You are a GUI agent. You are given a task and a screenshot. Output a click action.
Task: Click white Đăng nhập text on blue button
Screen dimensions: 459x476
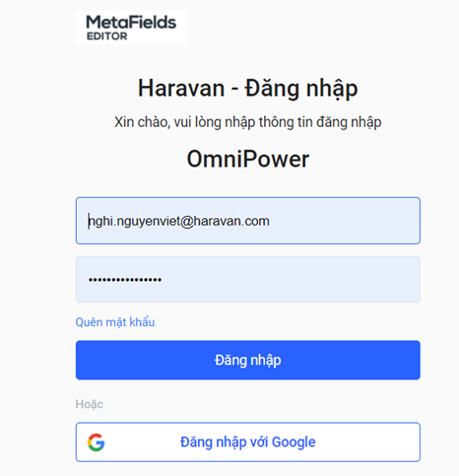(248, 361)
